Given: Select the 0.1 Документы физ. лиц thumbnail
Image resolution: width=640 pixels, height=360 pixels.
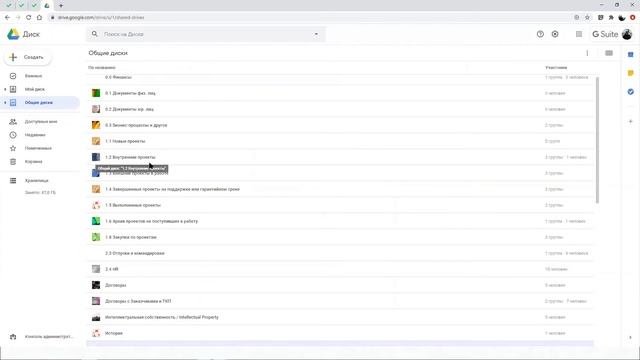Looking at the screenshot, I should pos(96,93).
